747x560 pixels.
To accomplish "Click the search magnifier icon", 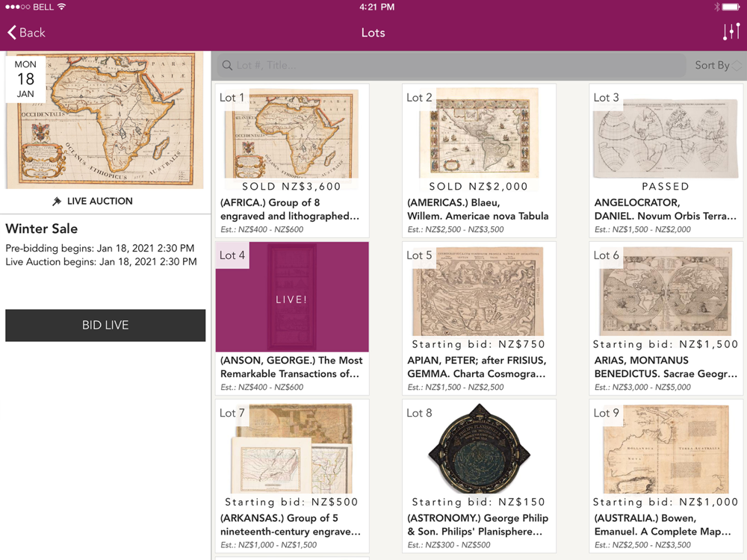I will (x=227, y=65).
